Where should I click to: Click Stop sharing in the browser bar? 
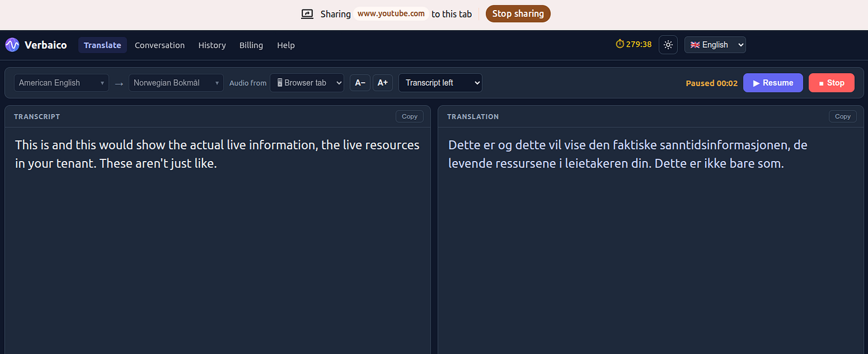click(518, 14)
